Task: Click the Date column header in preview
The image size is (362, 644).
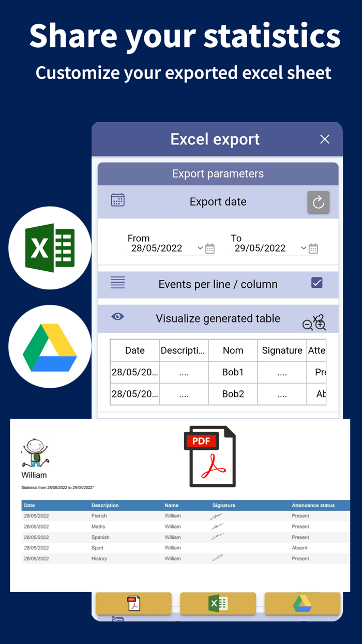Action: [135, 350]
